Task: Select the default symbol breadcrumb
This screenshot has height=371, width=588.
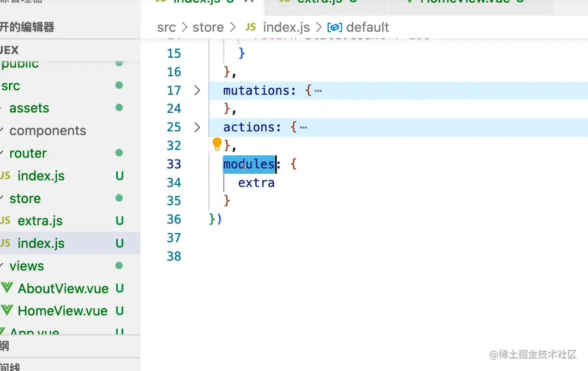Action: pyautogui.click(x=368, y=27)
